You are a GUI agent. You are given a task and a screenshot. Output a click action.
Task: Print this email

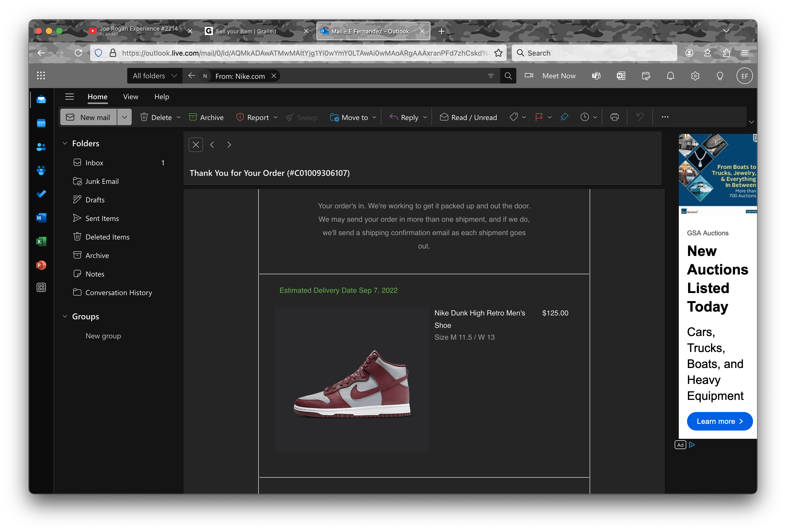point(615,117)
